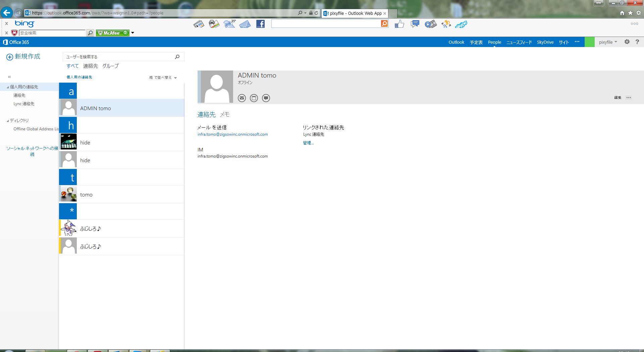Click the send mail icon under ADMIN tomo

[x=242, y=98]
